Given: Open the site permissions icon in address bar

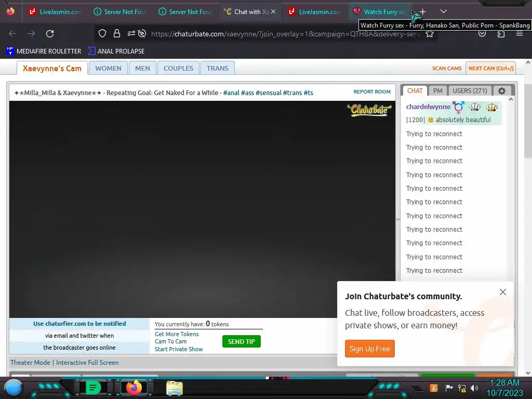Looking at the screenshot, I should (x=131, y=33).
